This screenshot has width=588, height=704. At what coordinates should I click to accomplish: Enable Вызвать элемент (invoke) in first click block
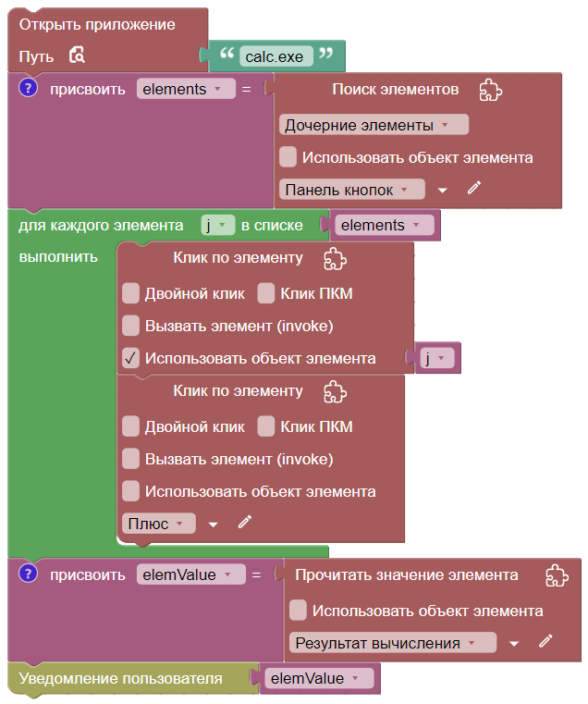[130, 326]
